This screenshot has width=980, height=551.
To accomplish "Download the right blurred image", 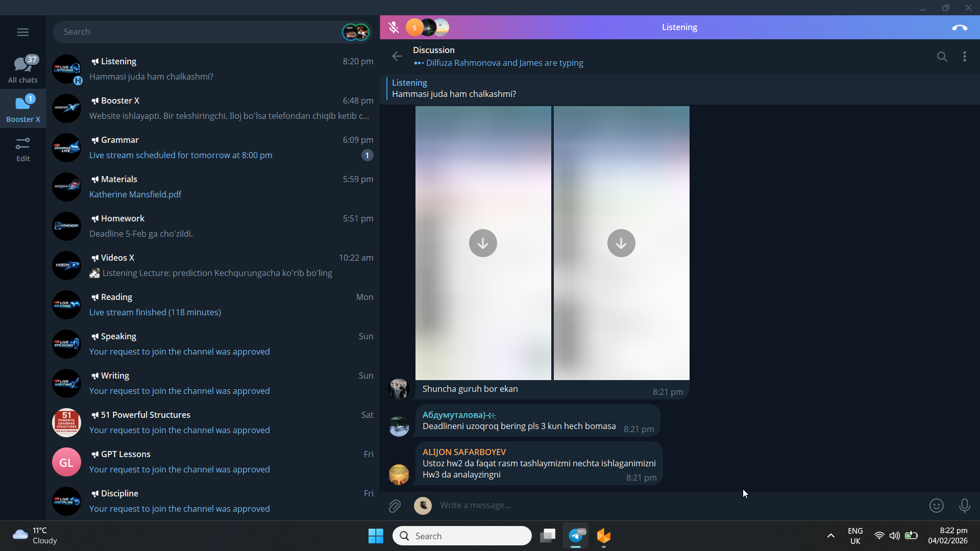I will pyautogui.click(x=621, y=243).
